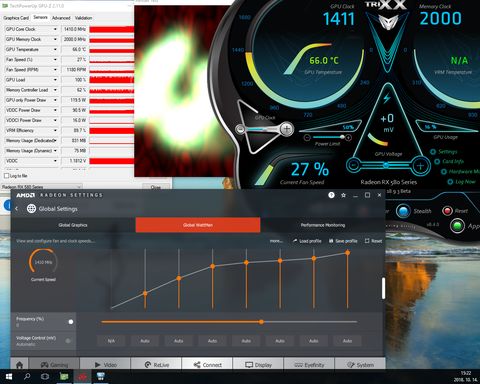Switch to GPU-Z Sensors tab
480x384 pixels.
click(40, 17)
